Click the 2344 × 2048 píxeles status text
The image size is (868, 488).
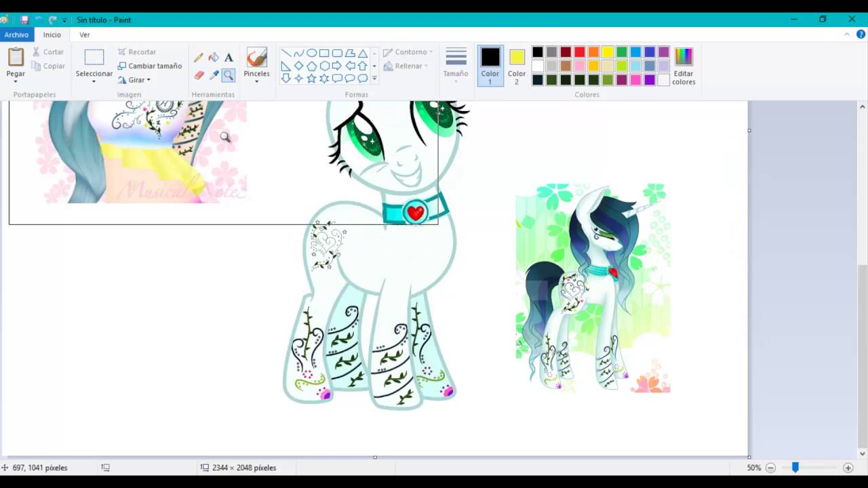pyautogui.click(x=244, y=468)
